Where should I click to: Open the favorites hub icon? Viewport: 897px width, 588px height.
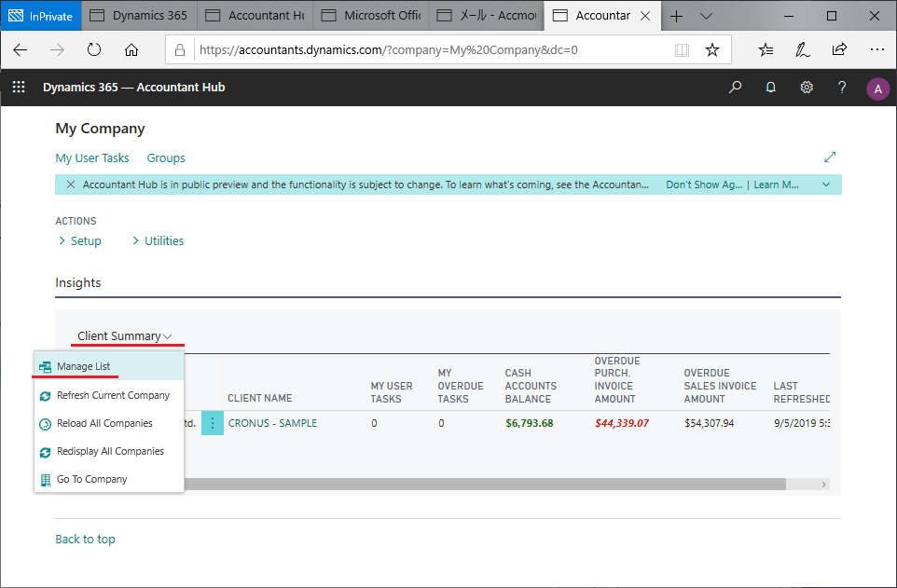point(766,49)
